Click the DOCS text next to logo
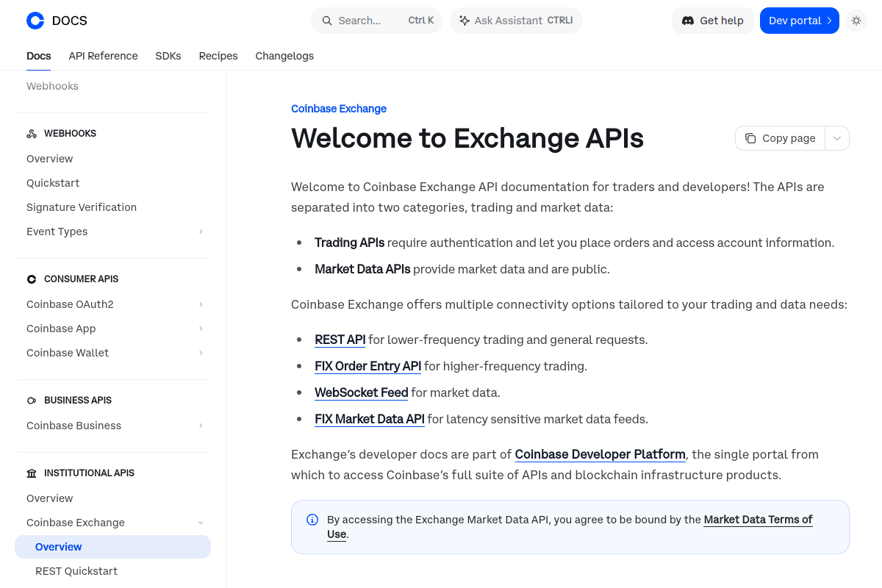882x588 pixels. 70,21
